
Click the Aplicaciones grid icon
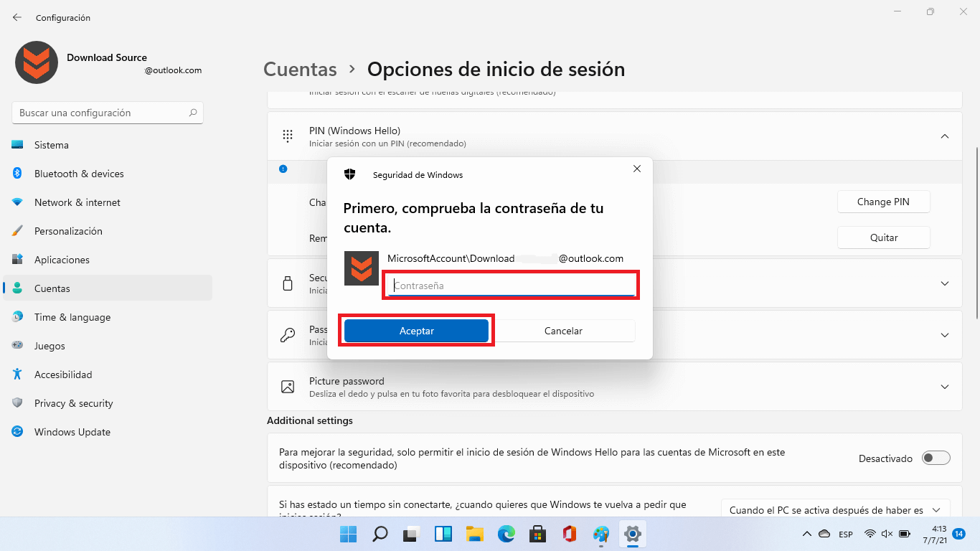17,260
